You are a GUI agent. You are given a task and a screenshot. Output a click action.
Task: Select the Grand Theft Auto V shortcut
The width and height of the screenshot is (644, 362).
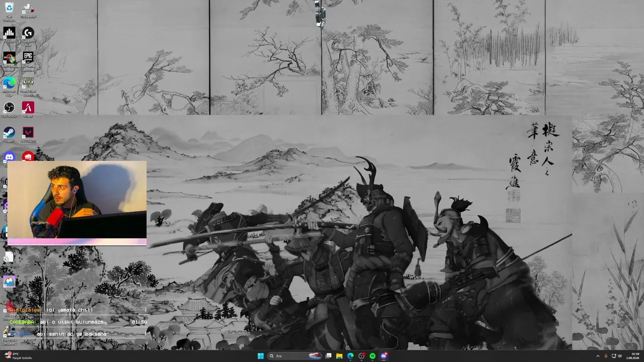[x=28, y=86]
